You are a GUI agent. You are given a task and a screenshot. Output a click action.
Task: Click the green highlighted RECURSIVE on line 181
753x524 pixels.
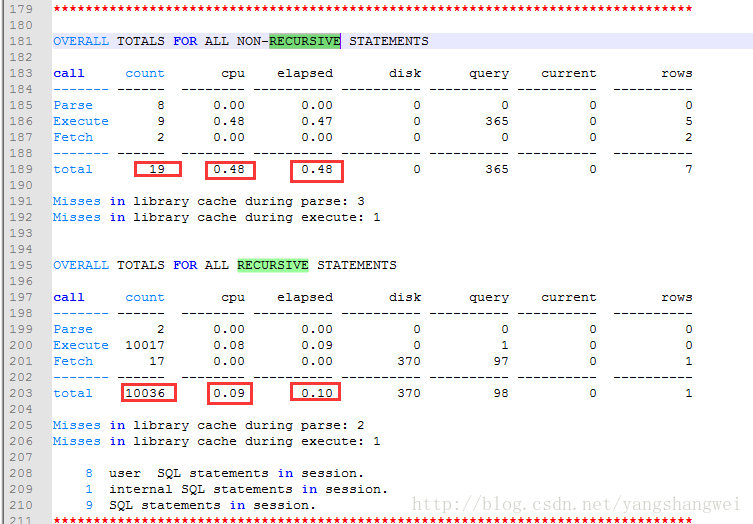(304, 41)
